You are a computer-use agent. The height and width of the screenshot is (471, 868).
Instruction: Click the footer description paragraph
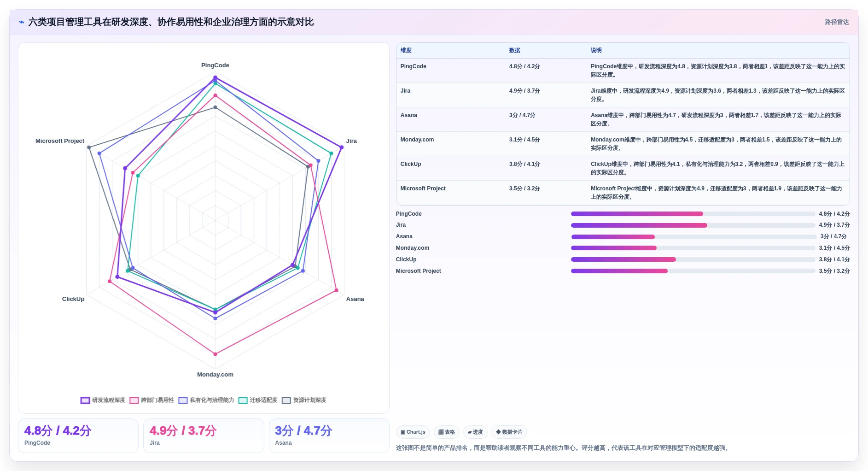coord(562,448)
